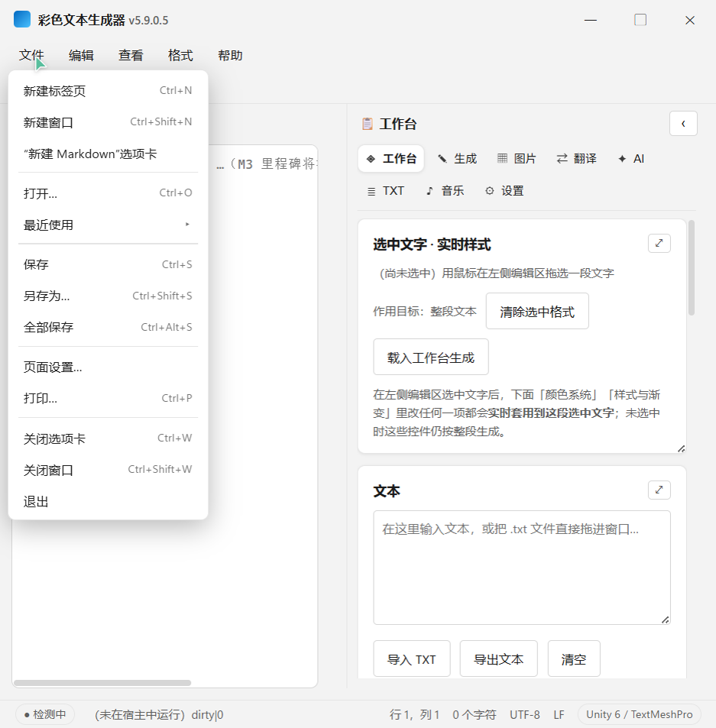Click the 清空 button
The image size is (716, 728).
574,658
